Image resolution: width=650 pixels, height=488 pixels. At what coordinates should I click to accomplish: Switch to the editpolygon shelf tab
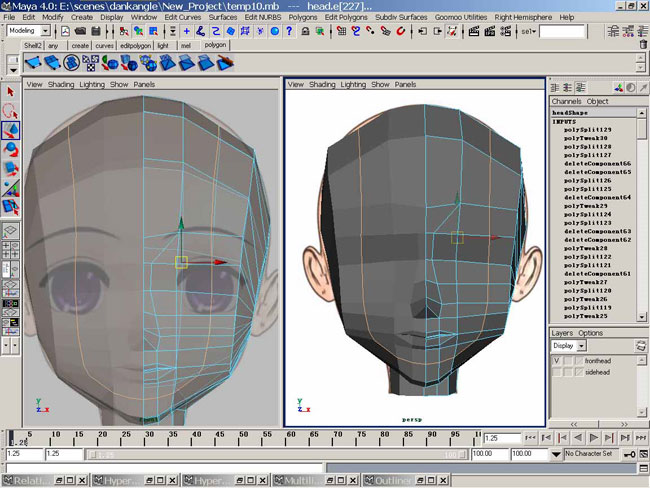point(135,46)
